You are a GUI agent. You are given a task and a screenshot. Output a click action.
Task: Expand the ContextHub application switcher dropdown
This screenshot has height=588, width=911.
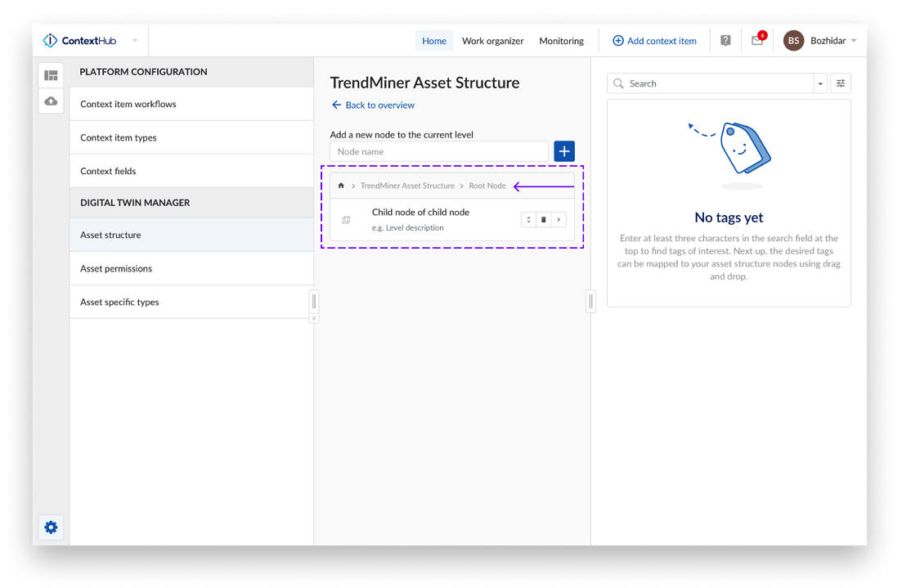point(135,41)
